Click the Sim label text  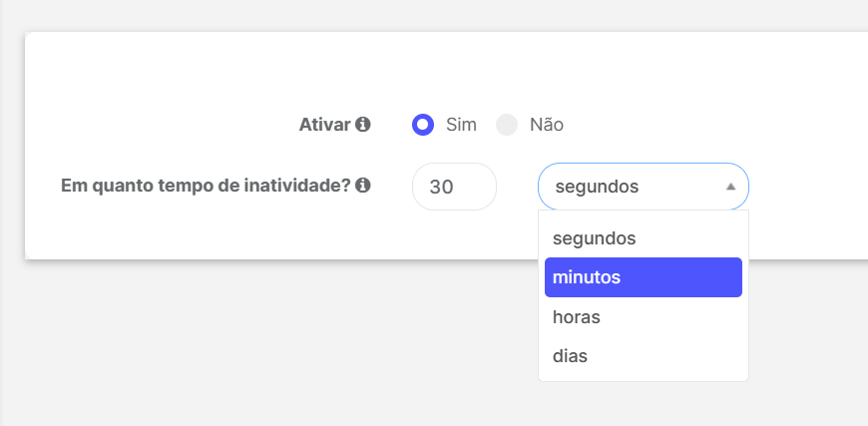pyautogui.click(x=461, y=125)
